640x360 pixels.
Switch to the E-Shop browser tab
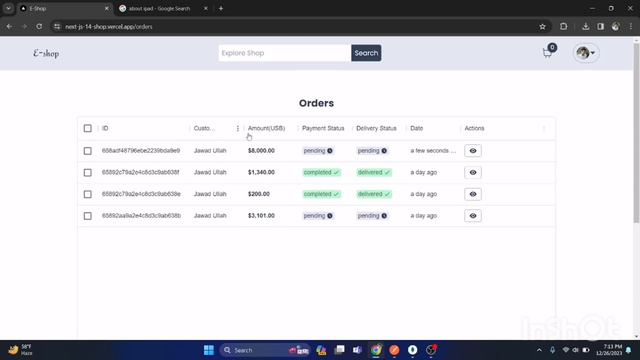tap(63, 8)
